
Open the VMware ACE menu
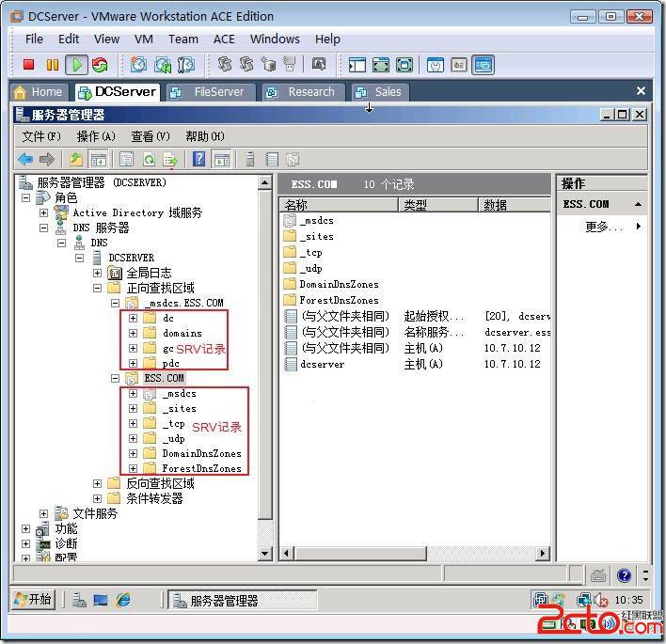[224, 39]
